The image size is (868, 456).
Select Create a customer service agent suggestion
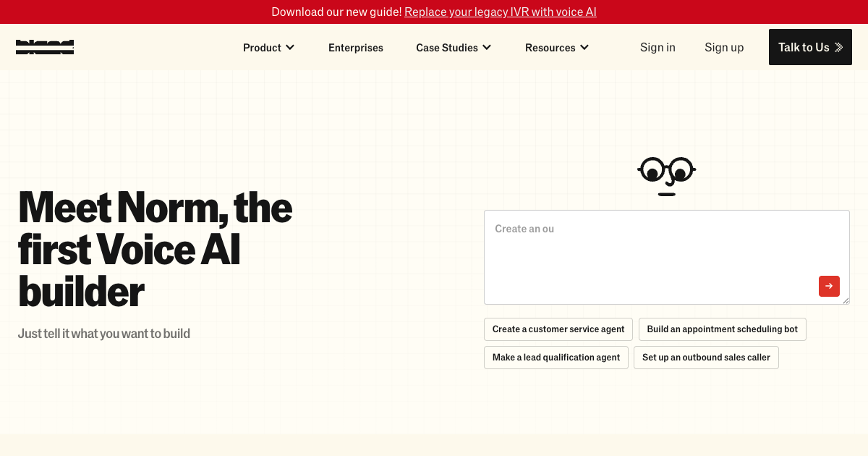[x=558, y=329]
